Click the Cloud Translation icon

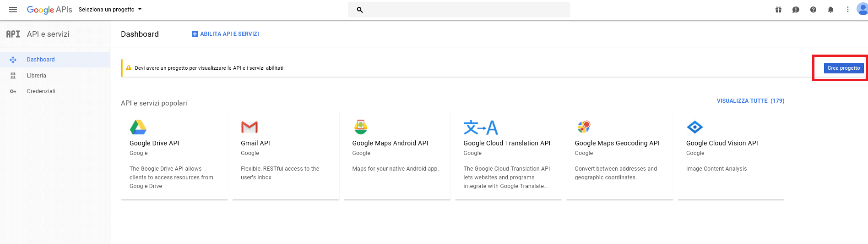tap(481, 127)
